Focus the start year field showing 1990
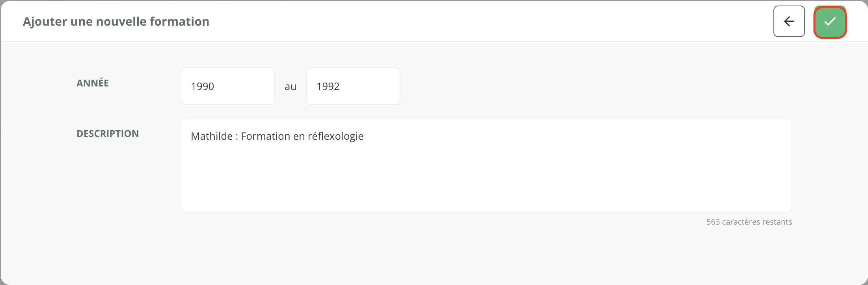 (227, 86)
